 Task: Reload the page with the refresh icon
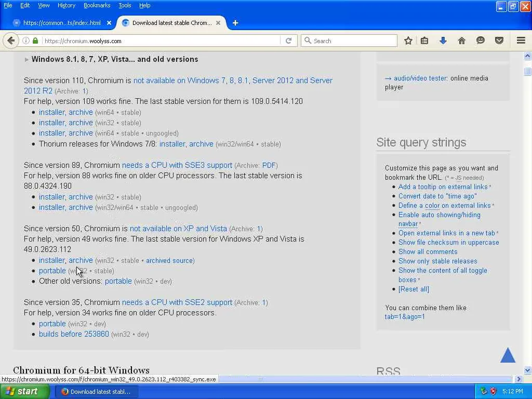(289, 41)
